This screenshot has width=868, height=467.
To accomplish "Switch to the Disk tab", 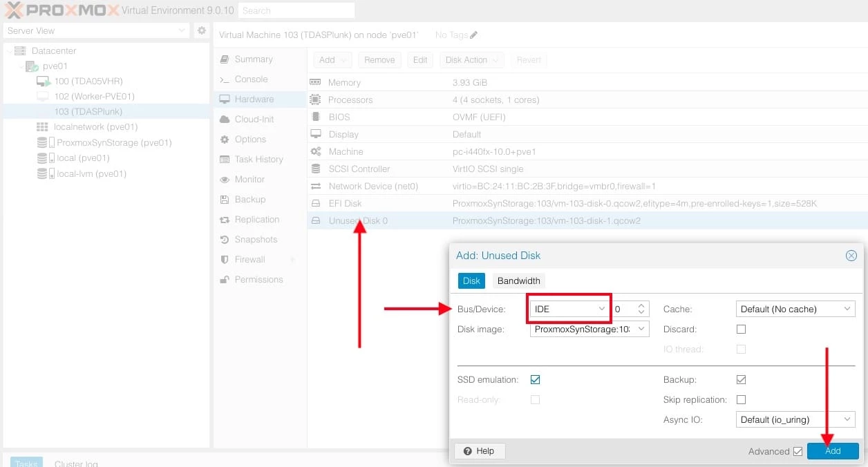I will [471, 280].
